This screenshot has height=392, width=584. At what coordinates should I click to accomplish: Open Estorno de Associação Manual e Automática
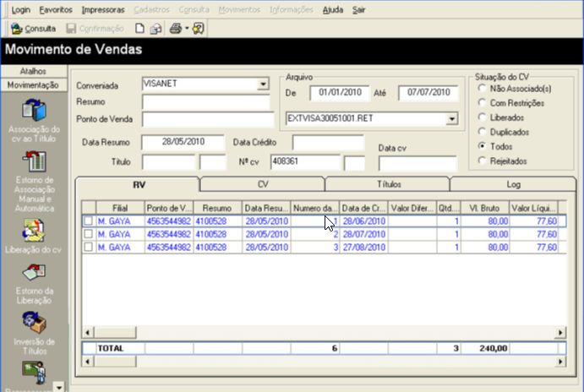point(35,182)
